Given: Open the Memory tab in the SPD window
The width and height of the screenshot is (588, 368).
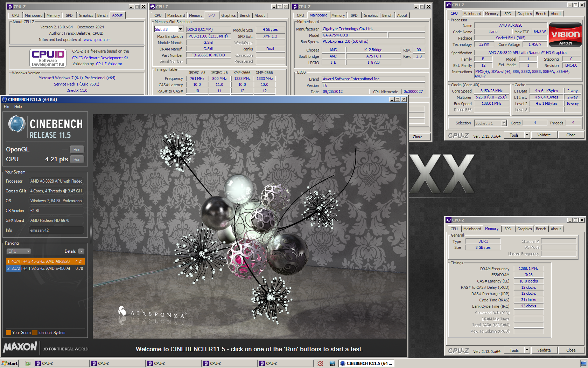Looking at the screenshot, I should click(196, 15).
